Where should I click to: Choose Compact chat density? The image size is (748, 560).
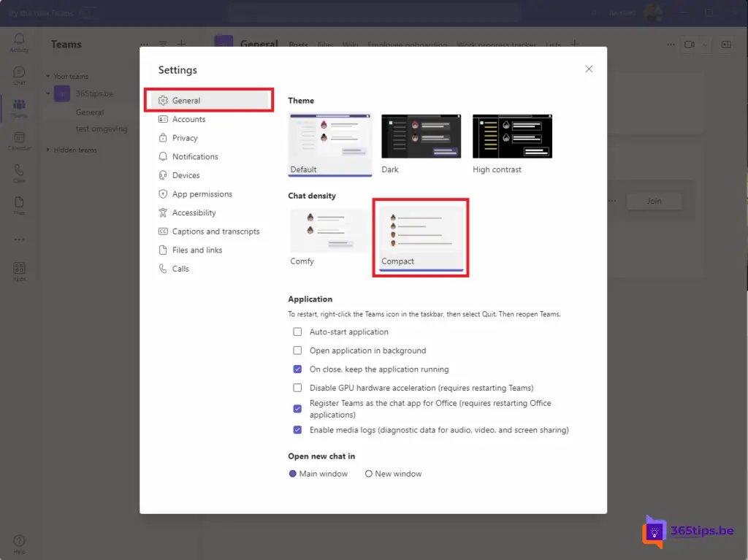click(421, 238)
